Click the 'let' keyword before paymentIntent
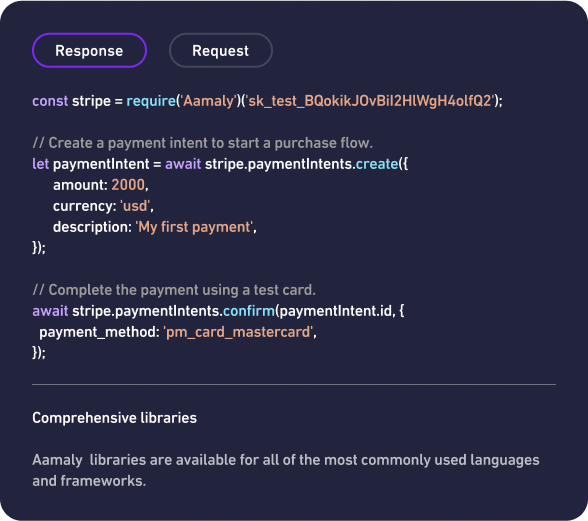Image resolution: width=588 pixels, height=521 pixels. 40,164
